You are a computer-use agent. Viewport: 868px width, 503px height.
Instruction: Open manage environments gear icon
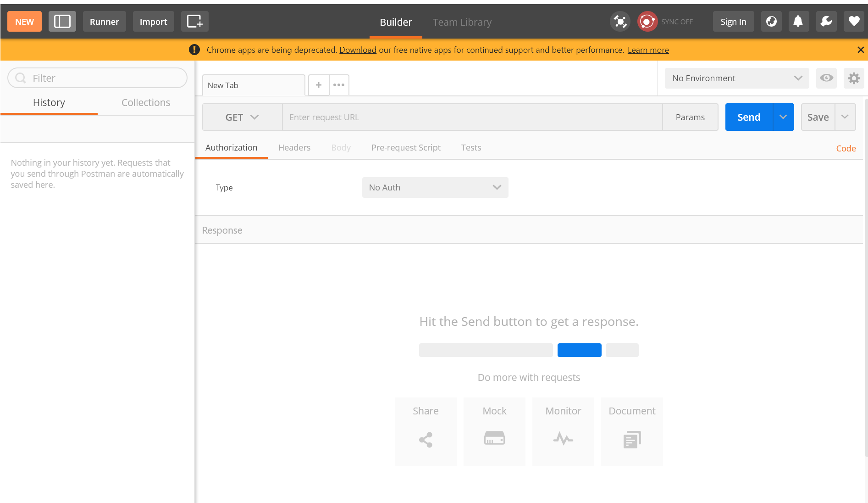[854, 78]
